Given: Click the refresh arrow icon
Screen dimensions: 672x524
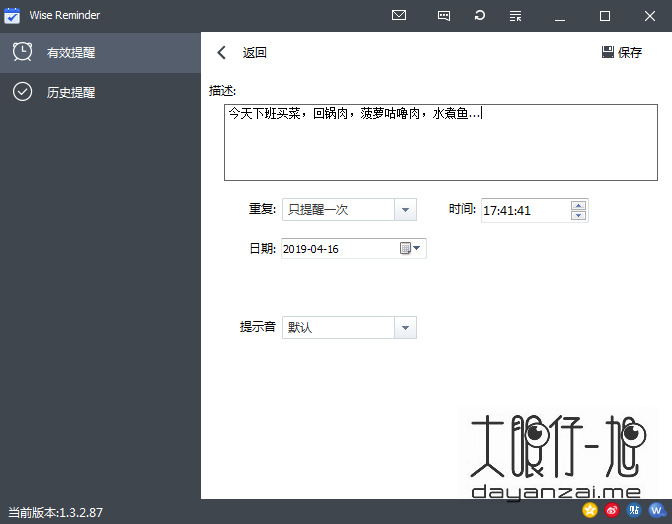Looking at the screenshot, I should point(480,15).
